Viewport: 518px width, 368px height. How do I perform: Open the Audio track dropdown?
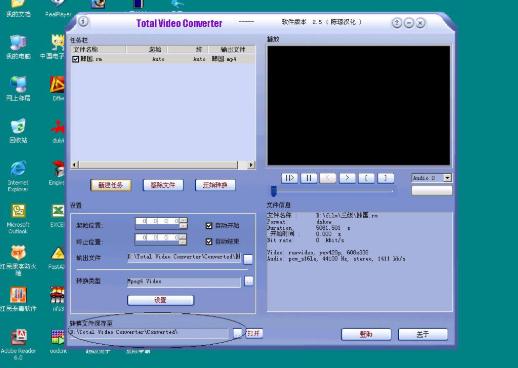447,178
